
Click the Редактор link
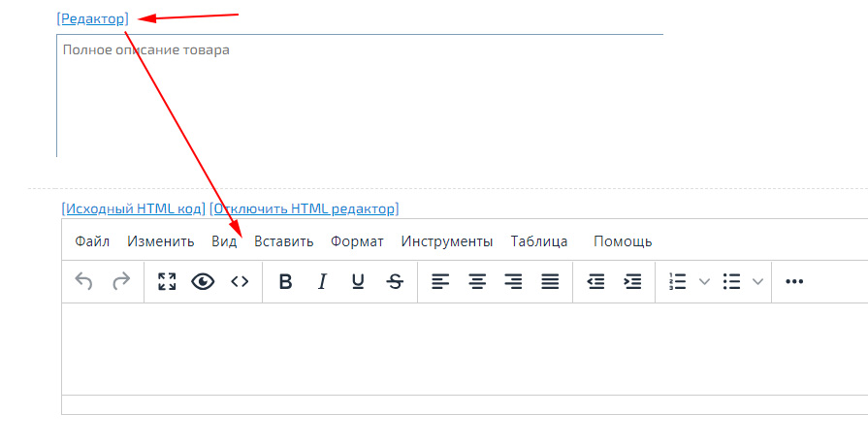[92, 18]
